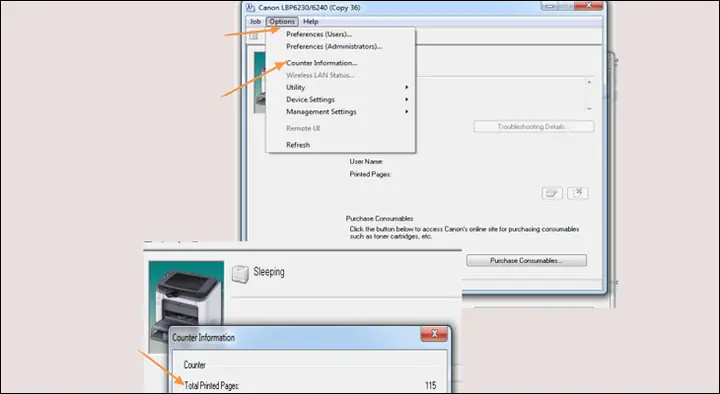Click the Canon printer title bar icon
This screenshot has width=720, height=394.
[250, 7]
